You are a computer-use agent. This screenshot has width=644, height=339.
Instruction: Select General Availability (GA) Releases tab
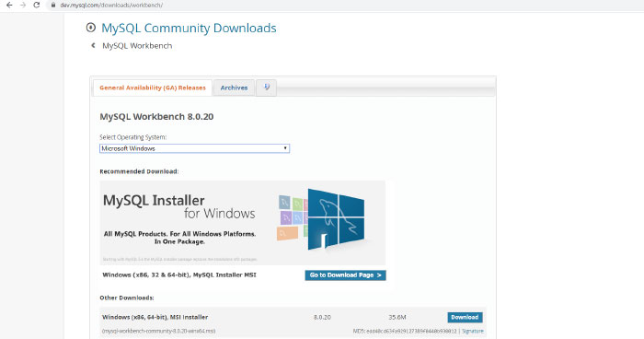tap(153, 88)
